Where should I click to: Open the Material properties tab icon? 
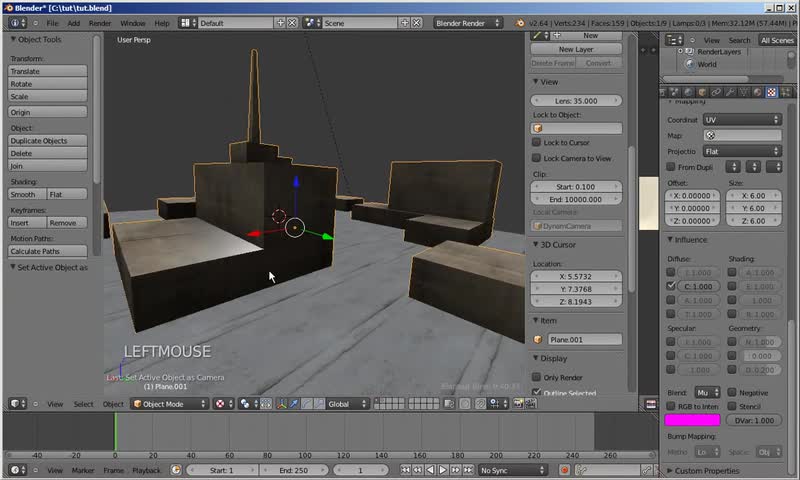(x=758, y=92)
